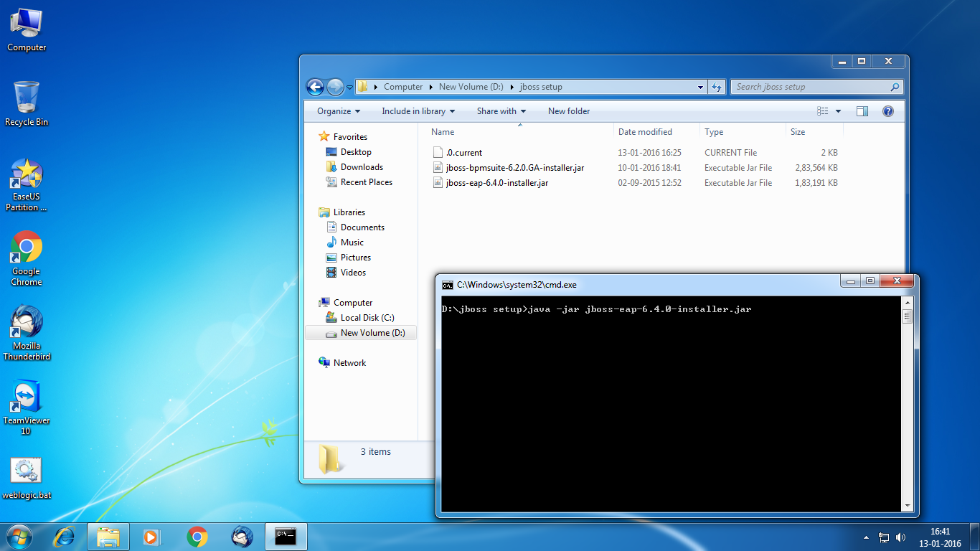The image size is (980, 551).
Task: Select Google Chrome desktop shortcut
Action: [x=27, y=259]
